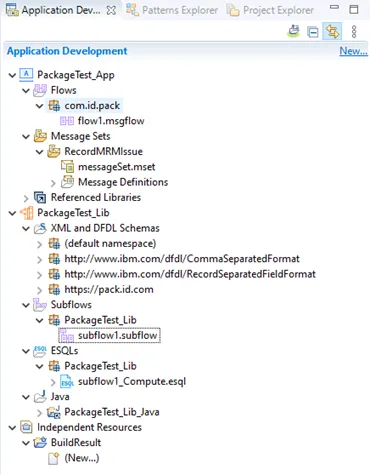370x475 pixels.
Task: Switch to the Patterns Explorer tab
Action: (172, 10)
